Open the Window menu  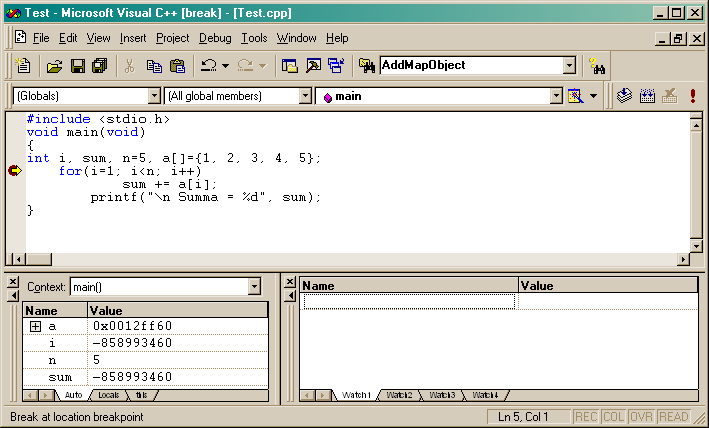[x=297, y=38]
